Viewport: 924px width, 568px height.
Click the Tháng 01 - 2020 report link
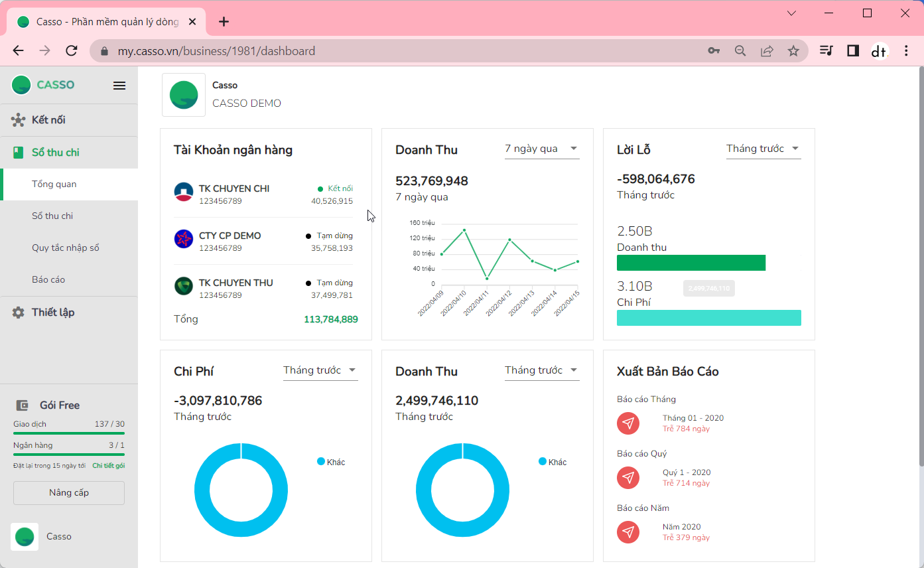point(693,418)
